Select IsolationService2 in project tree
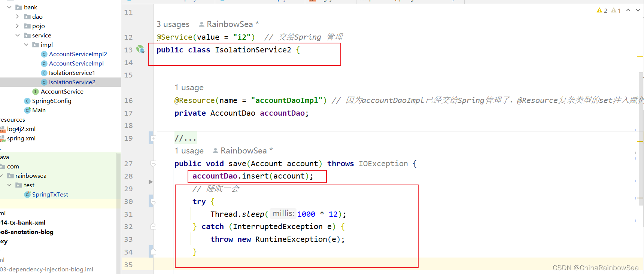This screenshot has height=274, width=644. pos(72,82)
